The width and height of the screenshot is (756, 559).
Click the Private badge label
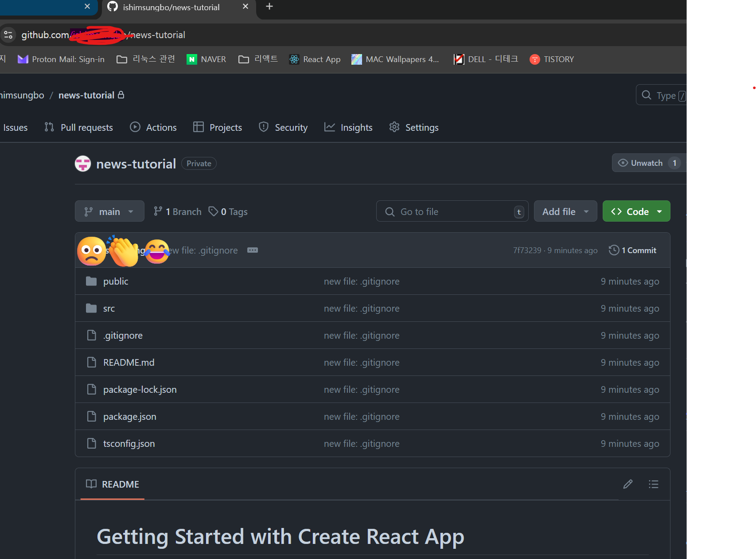coord(199,164)
